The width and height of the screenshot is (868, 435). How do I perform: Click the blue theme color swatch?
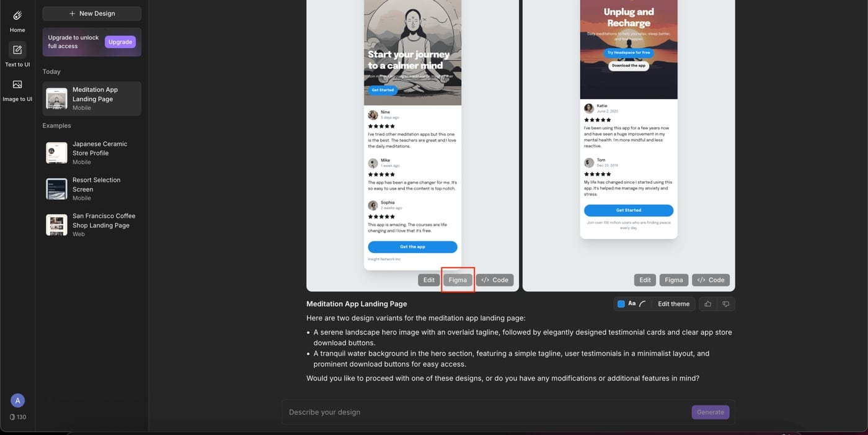point(621,304)
